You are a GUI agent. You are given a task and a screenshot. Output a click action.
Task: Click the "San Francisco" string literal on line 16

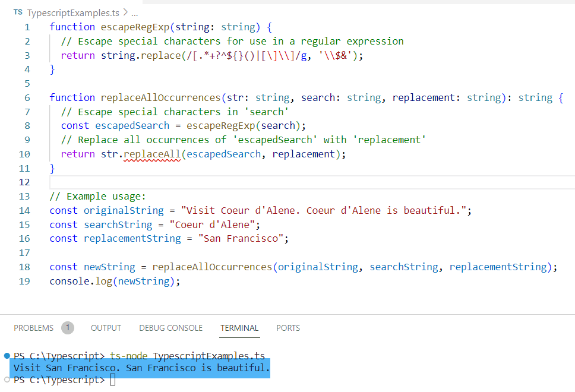click(x=241, y=239)
